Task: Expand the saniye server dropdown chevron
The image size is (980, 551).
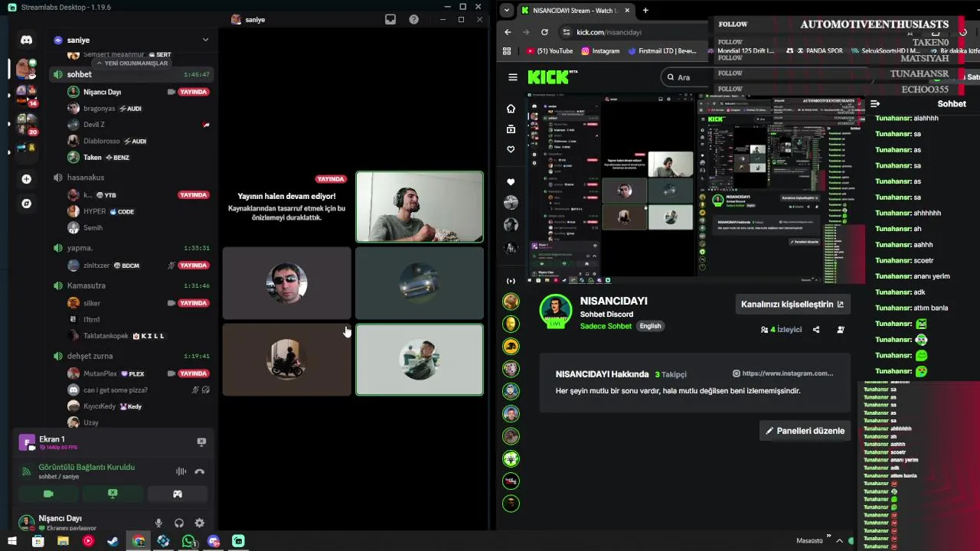Action: tap(205, 40)
